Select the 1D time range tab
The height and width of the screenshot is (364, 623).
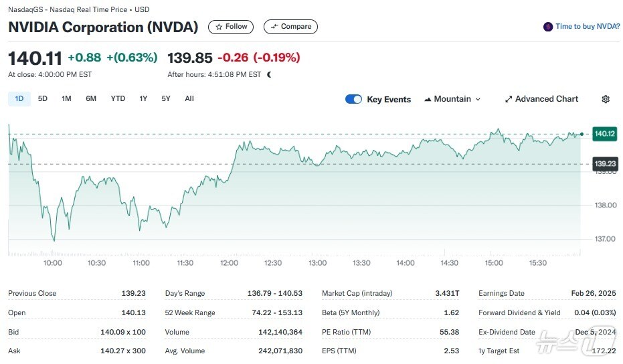pyautogui.click(x=19, y=99)
